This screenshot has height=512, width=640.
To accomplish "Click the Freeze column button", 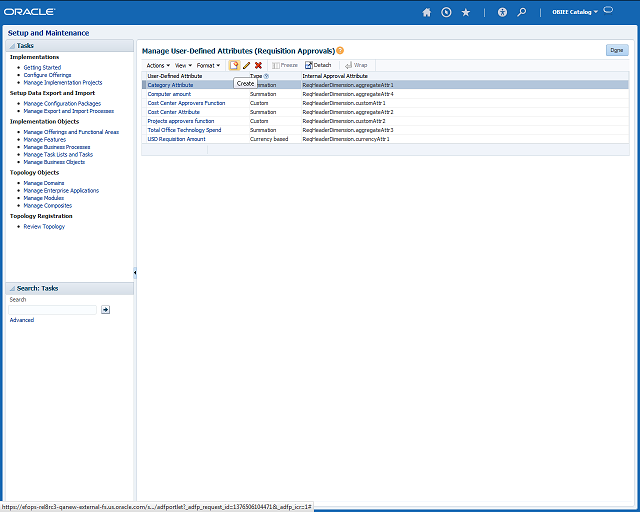I will (285, 65).
